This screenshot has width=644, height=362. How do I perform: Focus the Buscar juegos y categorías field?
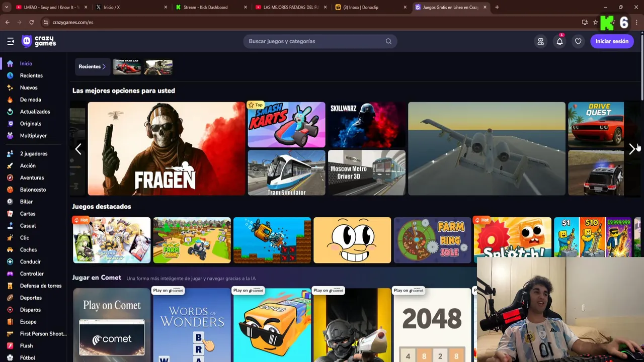click(x=320, y=41)
